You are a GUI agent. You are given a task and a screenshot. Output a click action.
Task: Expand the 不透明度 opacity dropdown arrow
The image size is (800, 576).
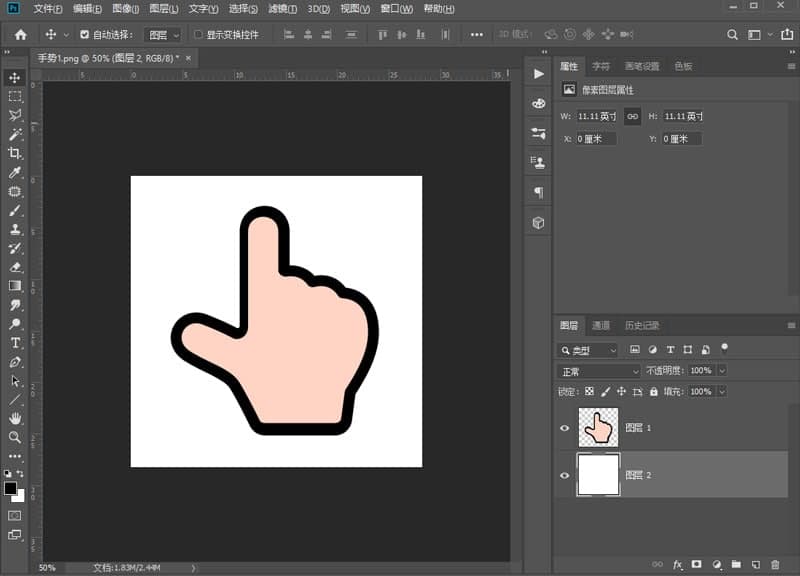coord(722,371)
